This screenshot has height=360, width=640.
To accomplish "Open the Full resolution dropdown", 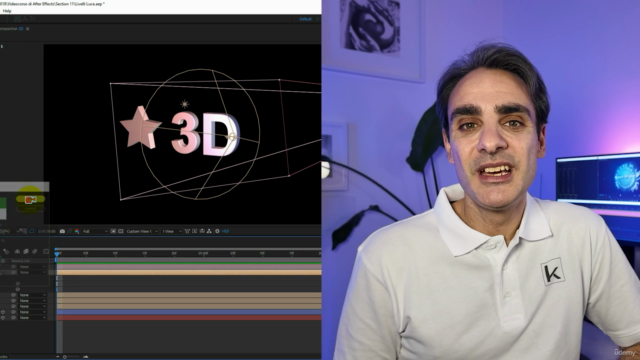I will tap(95, 231).
